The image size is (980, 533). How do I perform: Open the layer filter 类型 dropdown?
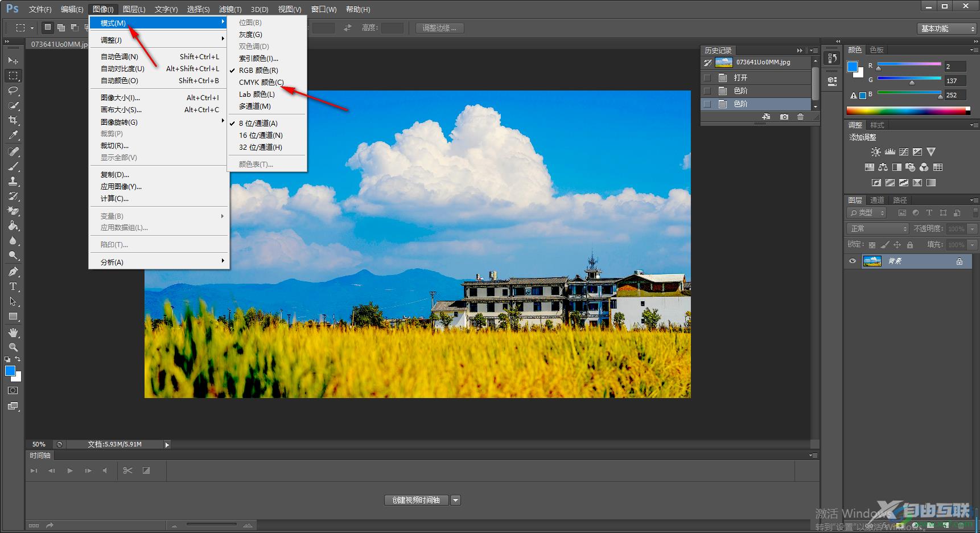click(x=867, y=213)
